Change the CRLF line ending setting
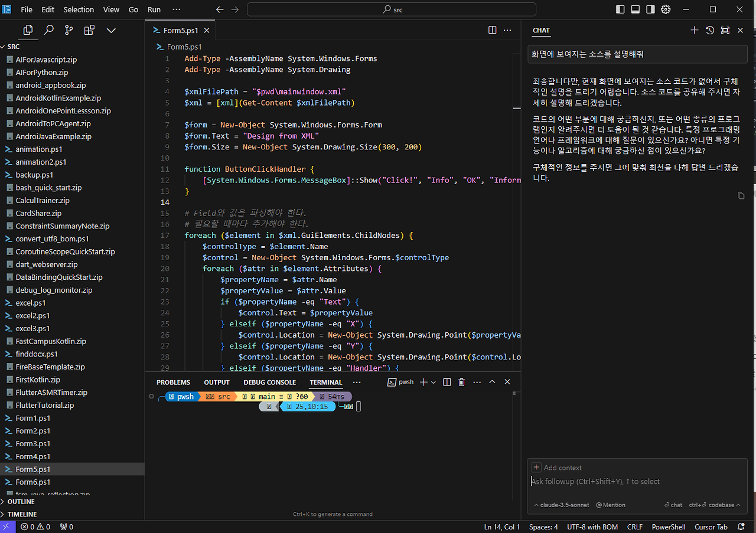 pos(635,527)
